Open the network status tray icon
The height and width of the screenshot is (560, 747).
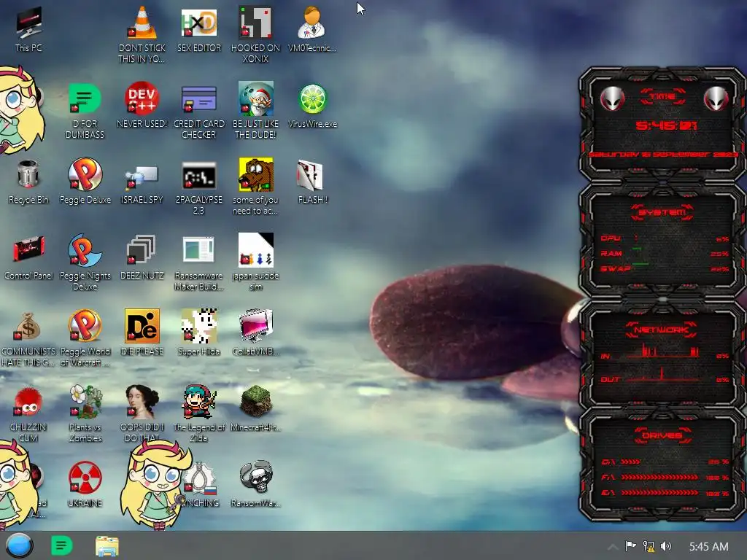click(649, 546)
